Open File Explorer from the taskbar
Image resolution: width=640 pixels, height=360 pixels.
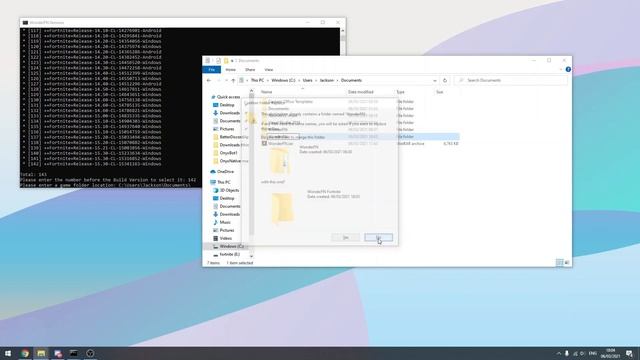coord(41,353)
